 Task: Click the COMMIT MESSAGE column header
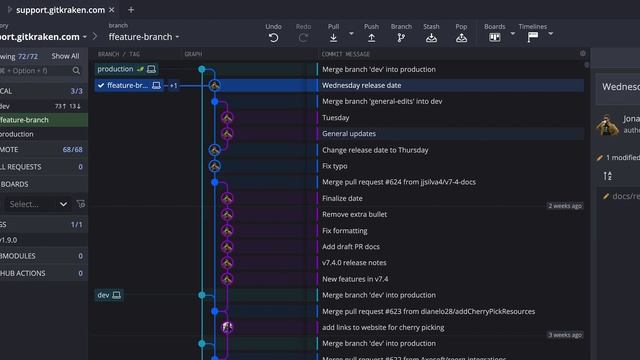pyautogui.click(x=346, y=54)
